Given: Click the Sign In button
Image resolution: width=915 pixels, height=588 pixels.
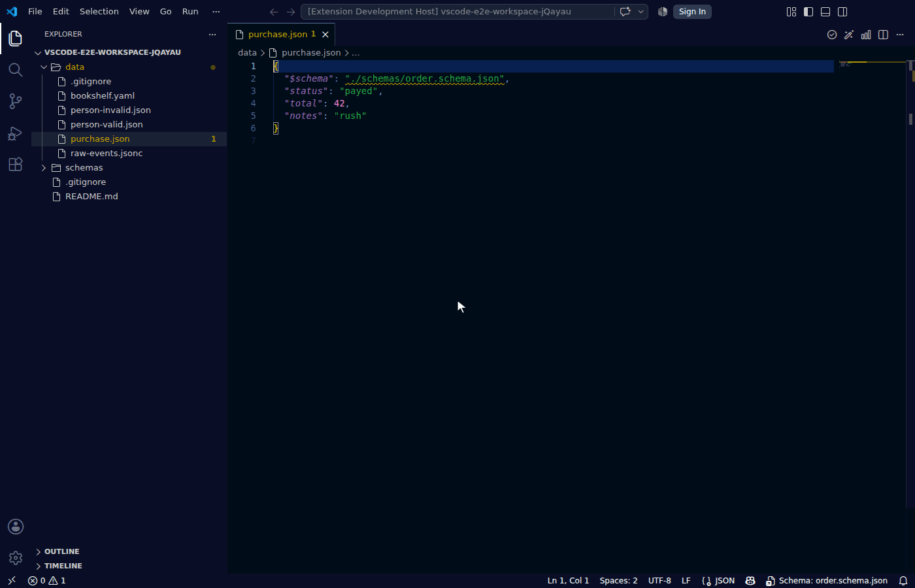Looking at the screenshot, I should click(692, 12).
